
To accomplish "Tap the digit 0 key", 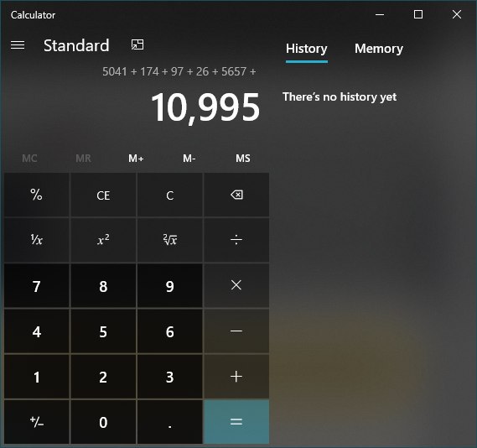I will coord(103,422).
